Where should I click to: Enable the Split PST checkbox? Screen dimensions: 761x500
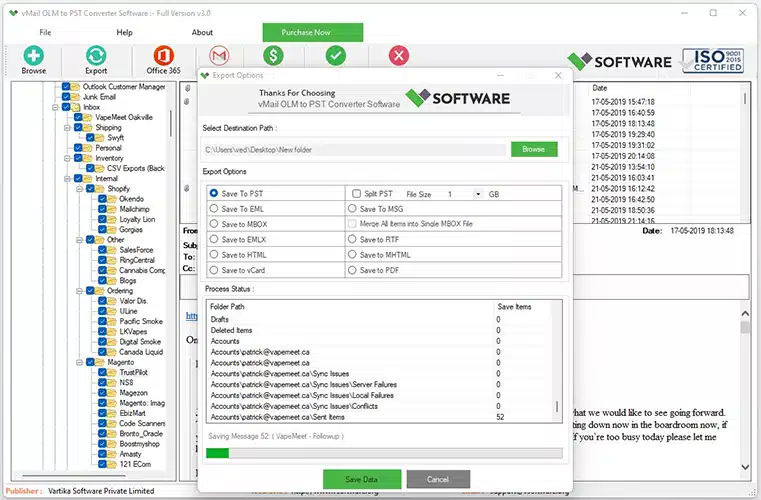pos(357,193)
